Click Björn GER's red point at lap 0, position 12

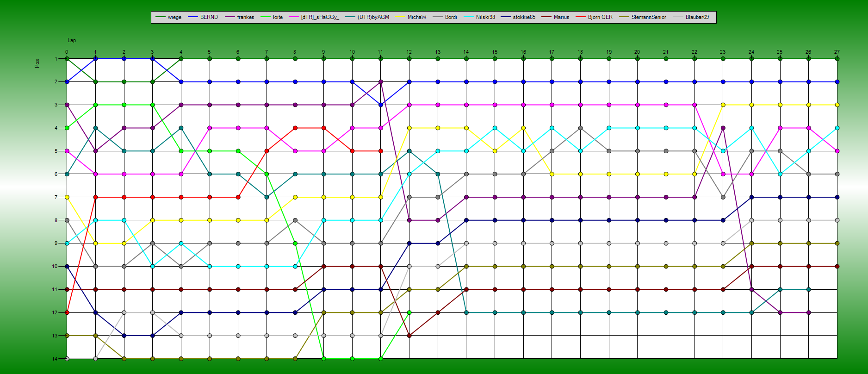67,312
